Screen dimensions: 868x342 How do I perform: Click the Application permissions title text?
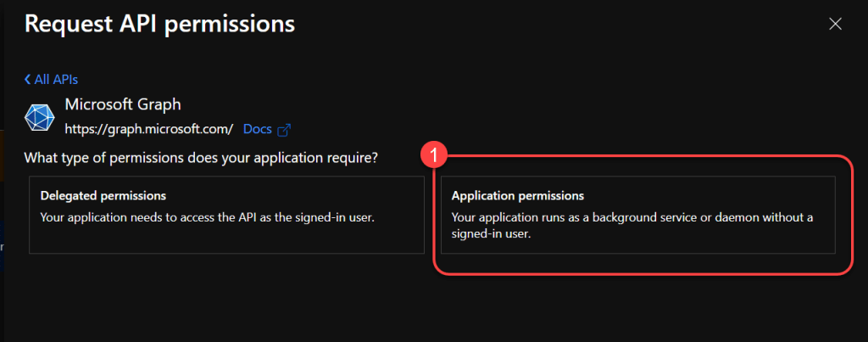click(x=518, y=195)
